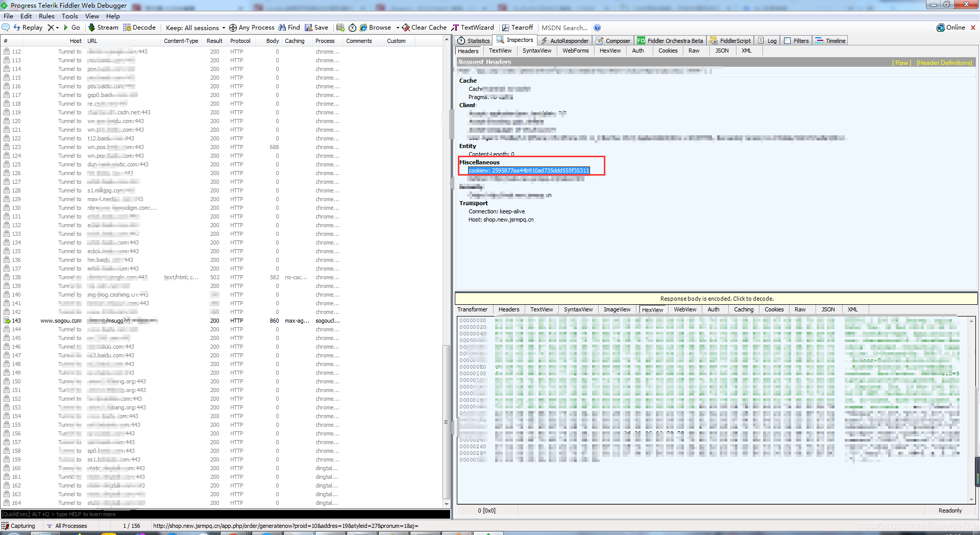Select response WebView tab
Viewport: 980px width, 535px height.
(x=685, y=309)
